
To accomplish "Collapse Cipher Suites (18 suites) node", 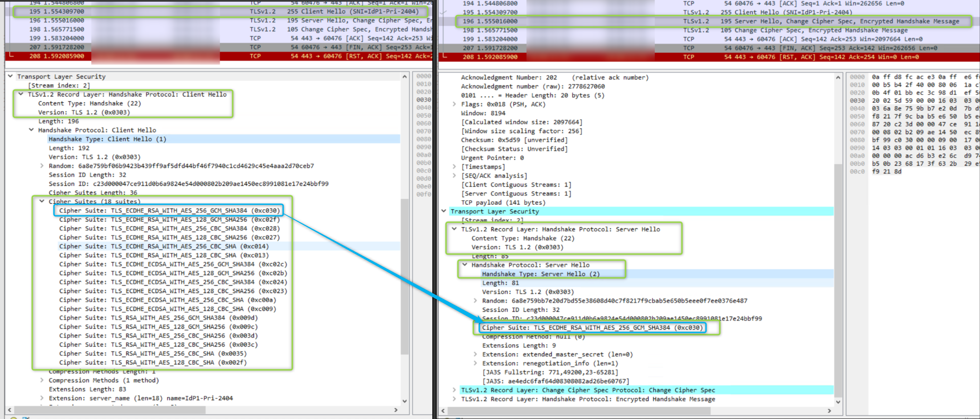I will [x=42, y=202].
